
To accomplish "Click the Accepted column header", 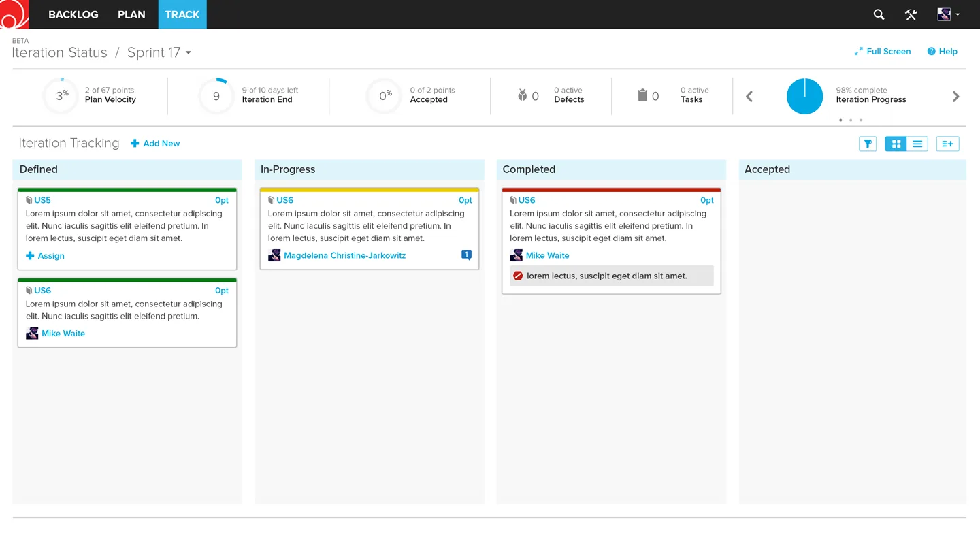I will (853, 169).
